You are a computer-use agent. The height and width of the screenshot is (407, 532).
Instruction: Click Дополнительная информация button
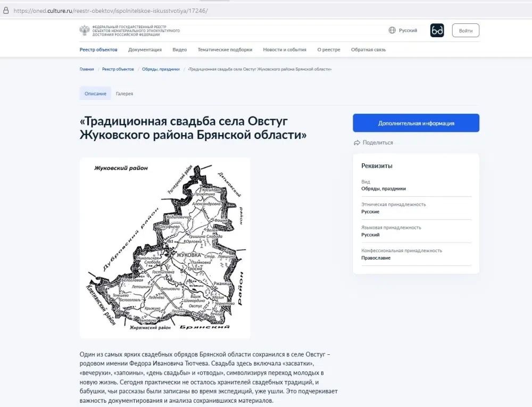point(416,123)
